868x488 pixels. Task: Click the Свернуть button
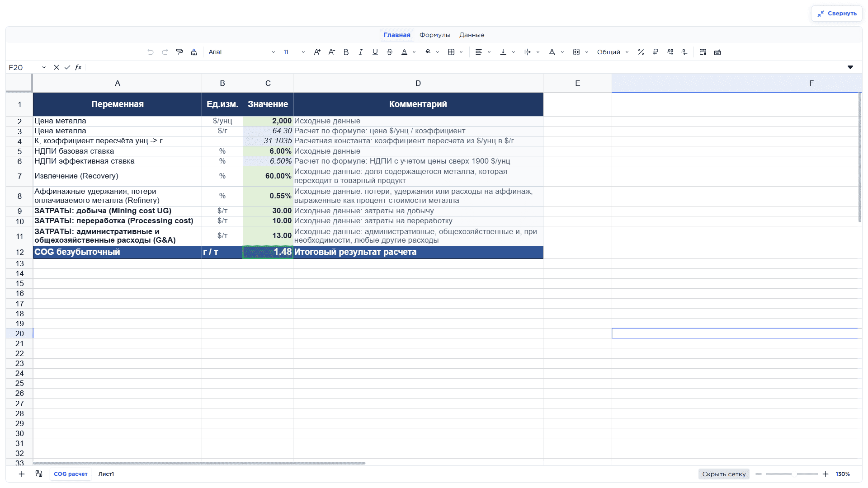837,14
